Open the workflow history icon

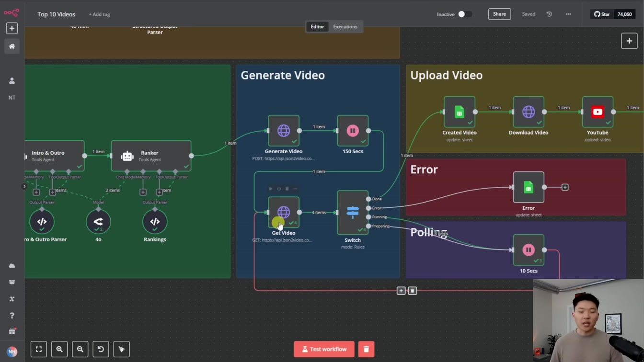(x=549, y=14)
